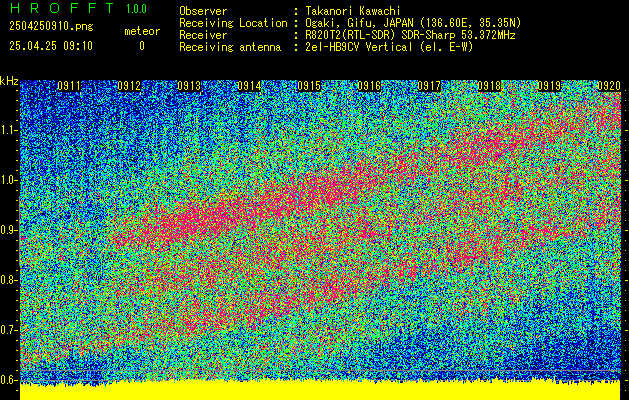The image size is (629, 400).
Task: Click the Observer label
Action: point(203,11)
